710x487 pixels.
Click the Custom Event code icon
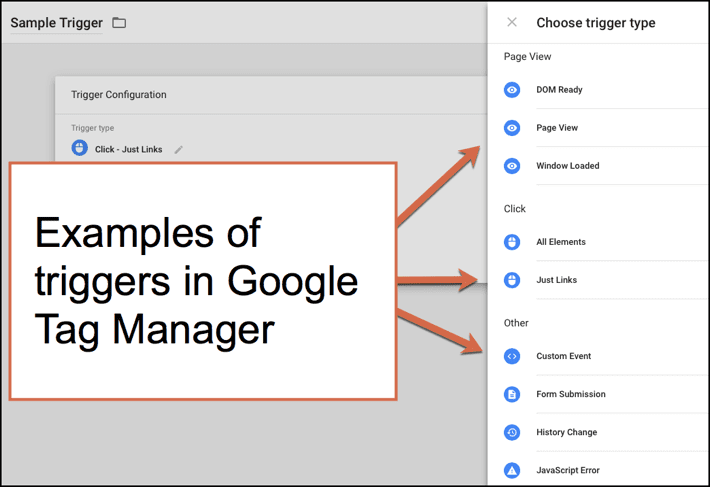[x=512, y=356]
